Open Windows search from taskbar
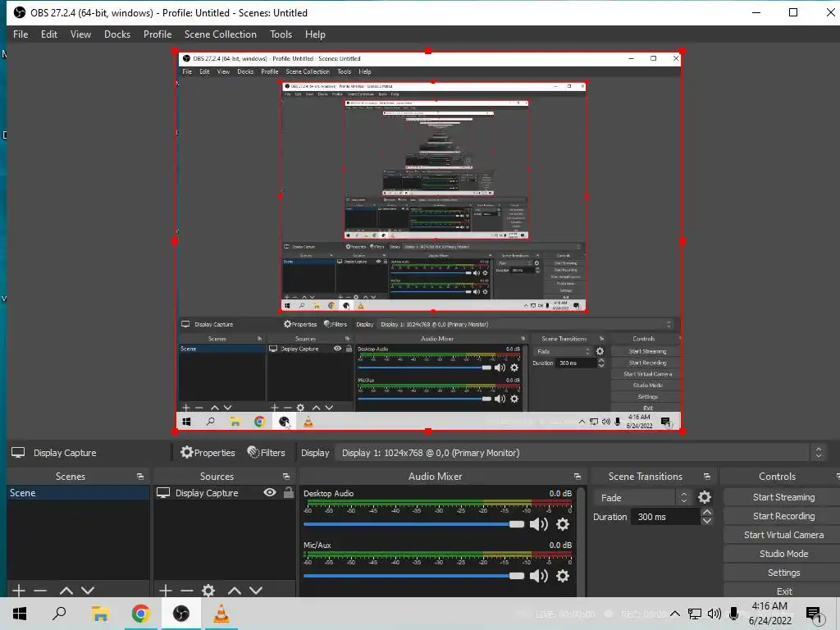The height and width of the screenshot is (630, 840). click(x=59, y=614)
